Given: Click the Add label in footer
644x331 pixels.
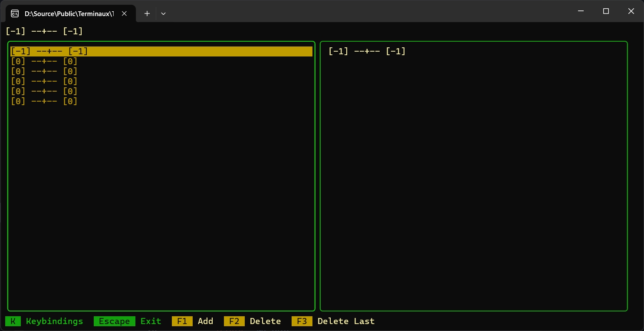Looking at the screenshot, I should pos(205,321).
